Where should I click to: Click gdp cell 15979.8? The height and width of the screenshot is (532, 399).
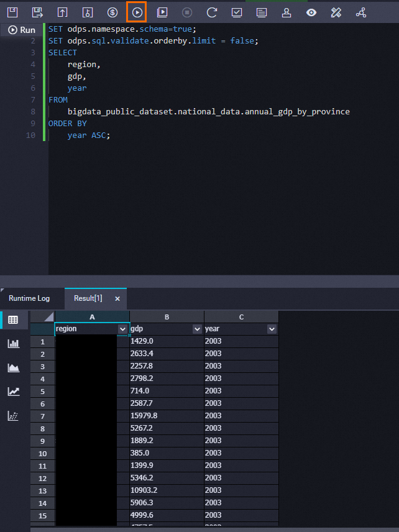(x=167, y=416)
